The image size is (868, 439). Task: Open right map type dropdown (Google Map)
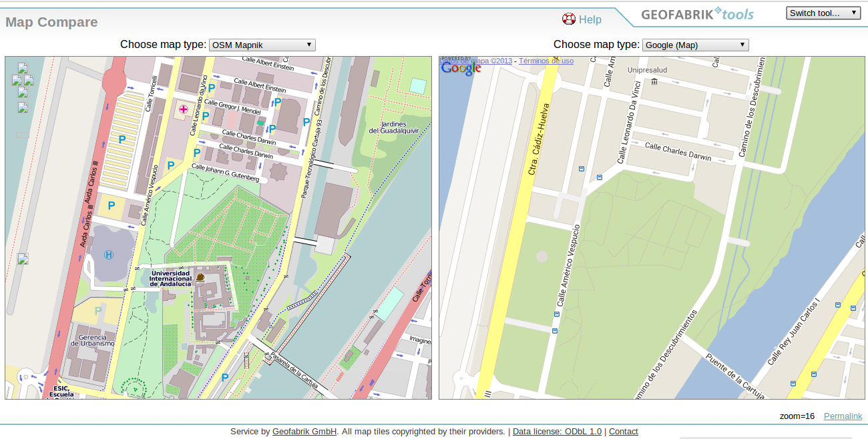pos(696,45)
